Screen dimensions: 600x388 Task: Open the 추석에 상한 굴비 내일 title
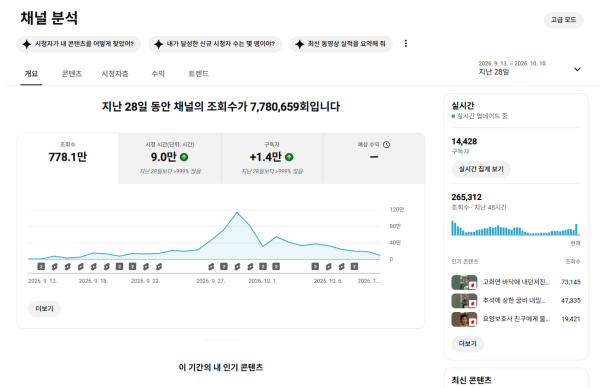[x=514, y=300]
